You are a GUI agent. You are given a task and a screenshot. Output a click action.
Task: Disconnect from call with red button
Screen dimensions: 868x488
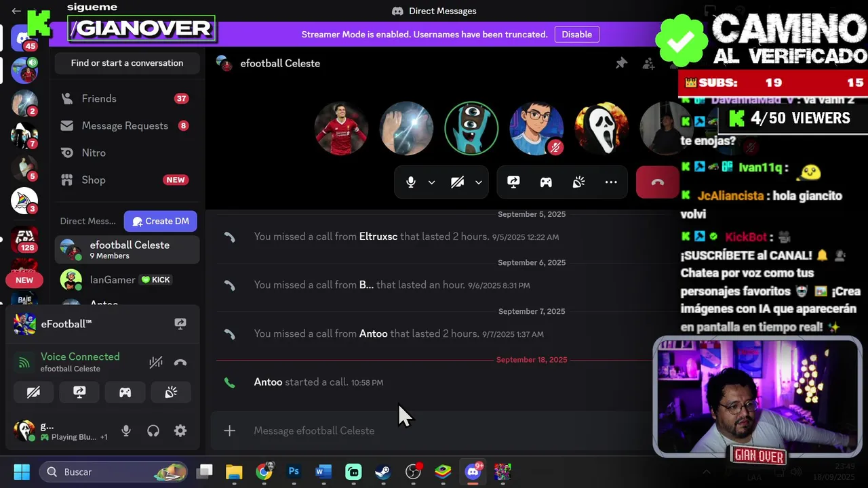click(x=657, y=182)
